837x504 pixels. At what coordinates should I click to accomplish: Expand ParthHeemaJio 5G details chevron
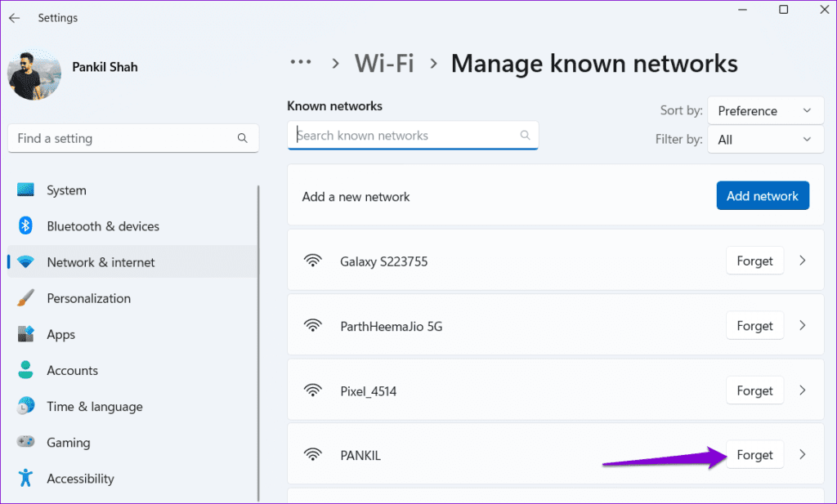click(x=803, y=325)
